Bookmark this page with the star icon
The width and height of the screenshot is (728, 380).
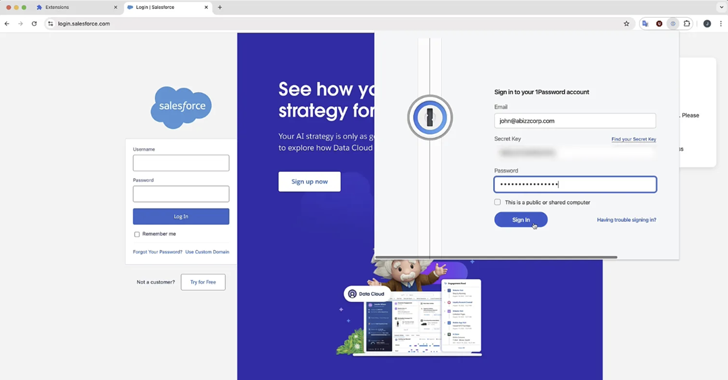coord(626,24)
